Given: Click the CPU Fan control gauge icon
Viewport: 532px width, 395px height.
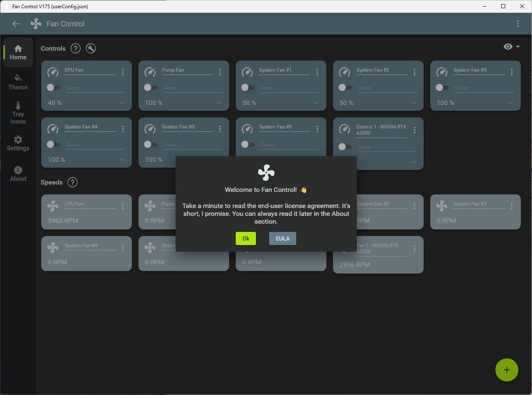Looking at the screenshot, I should click(x=53, y=72).
